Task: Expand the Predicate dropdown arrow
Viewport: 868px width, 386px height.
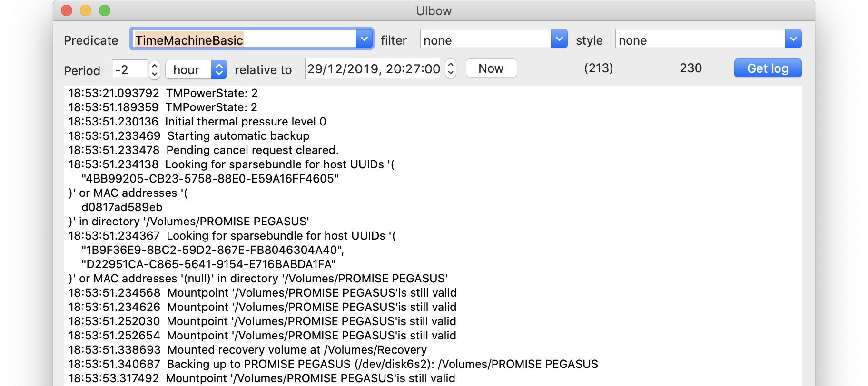Action: [364, 39]
